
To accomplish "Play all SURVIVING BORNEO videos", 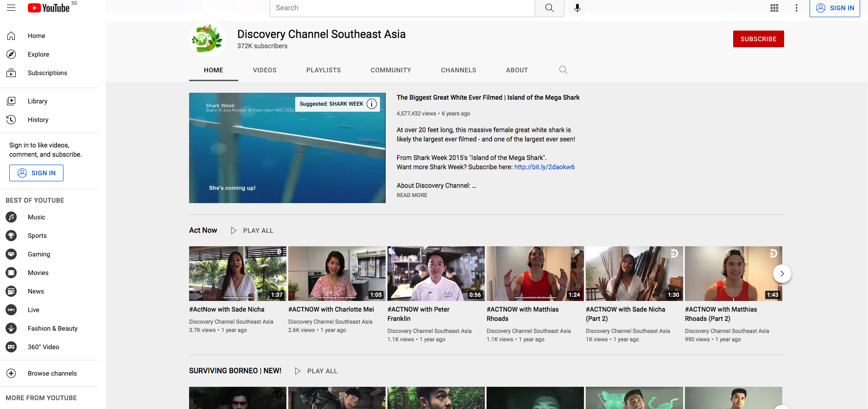I will [316, 371].
